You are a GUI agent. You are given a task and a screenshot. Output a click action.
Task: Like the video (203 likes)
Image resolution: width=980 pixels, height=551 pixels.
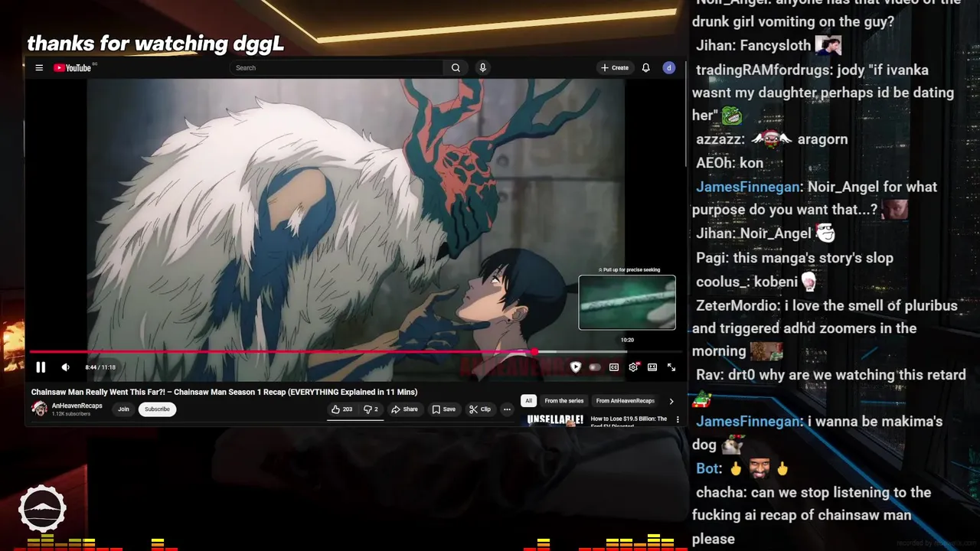(341, 409)
